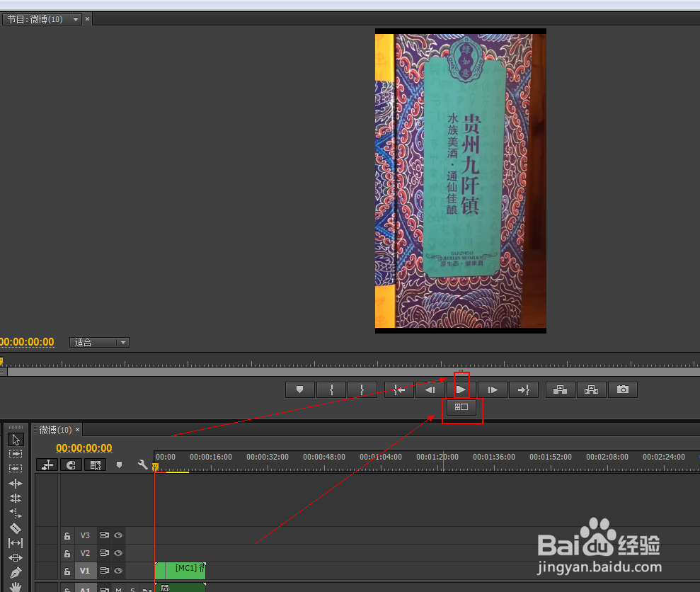This screenshot has width=700, height=592.
Task: Toggle V2 track output eye
Action: [118, 553]
